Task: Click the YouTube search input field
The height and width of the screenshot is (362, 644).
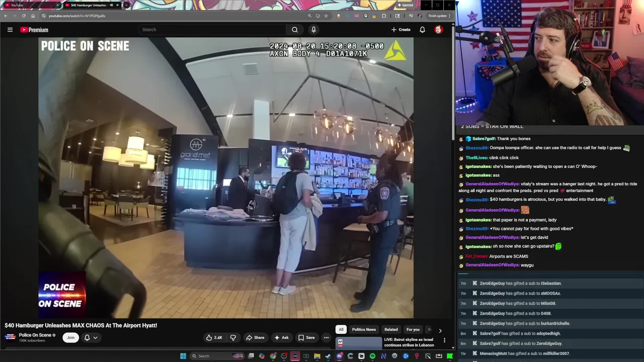Action: [x=211, y=30]
